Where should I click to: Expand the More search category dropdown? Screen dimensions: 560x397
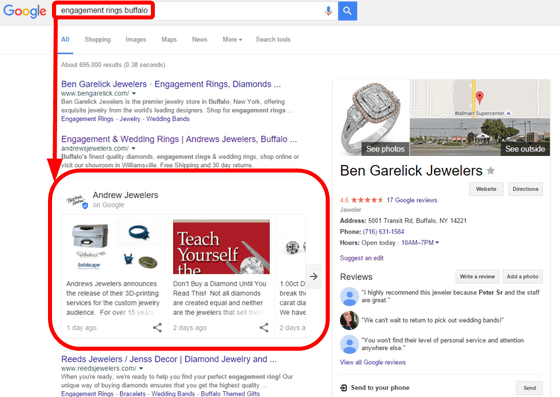pos(232,39)
